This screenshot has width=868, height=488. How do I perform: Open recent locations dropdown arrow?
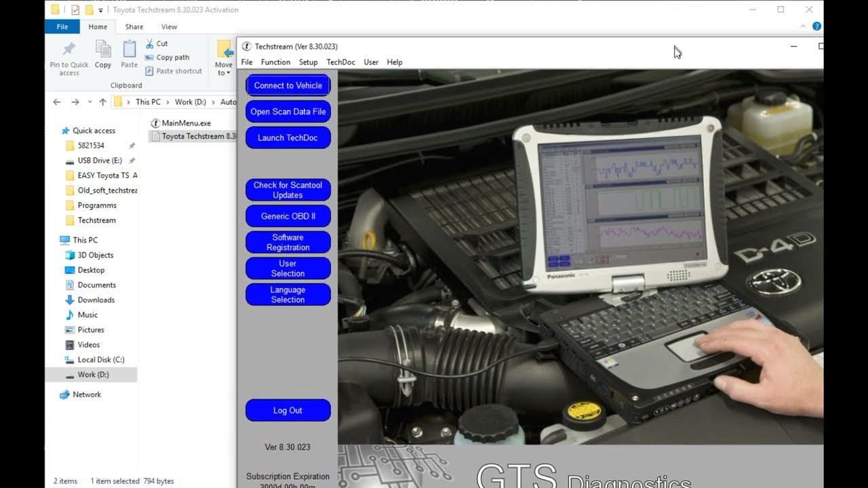(x=90, y=102)
